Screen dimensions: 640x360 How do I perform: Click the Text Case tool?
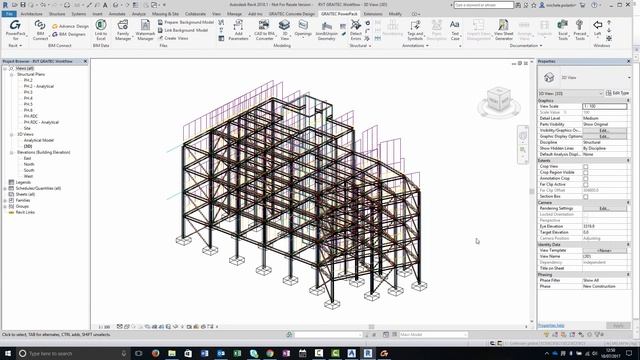[x=455, y=30]
